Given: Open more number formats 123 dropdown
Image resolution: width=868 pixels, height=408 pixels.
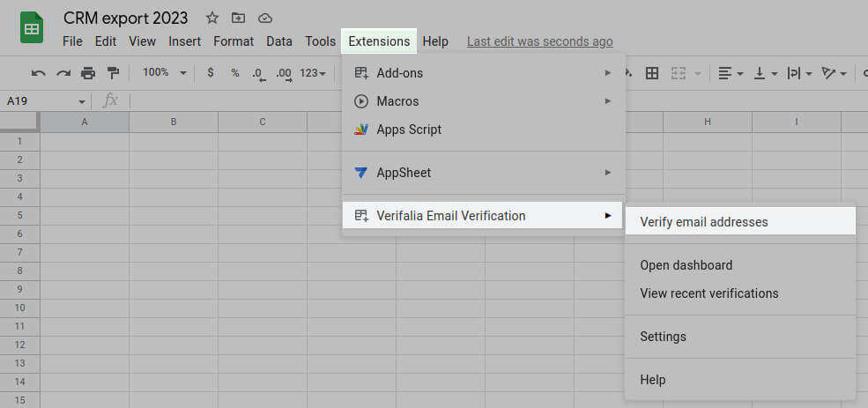Looking at the screenshot, I should 313,72.
